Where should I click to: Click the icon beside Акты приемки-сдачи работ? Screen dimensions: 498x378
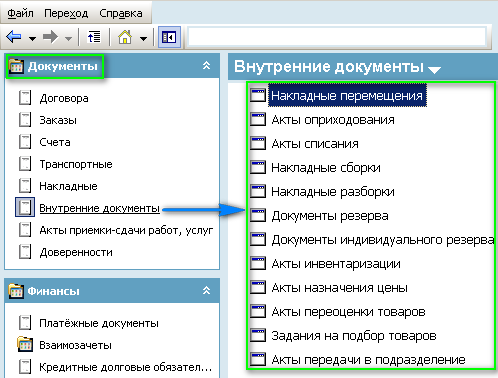click(x=25, y=230)
